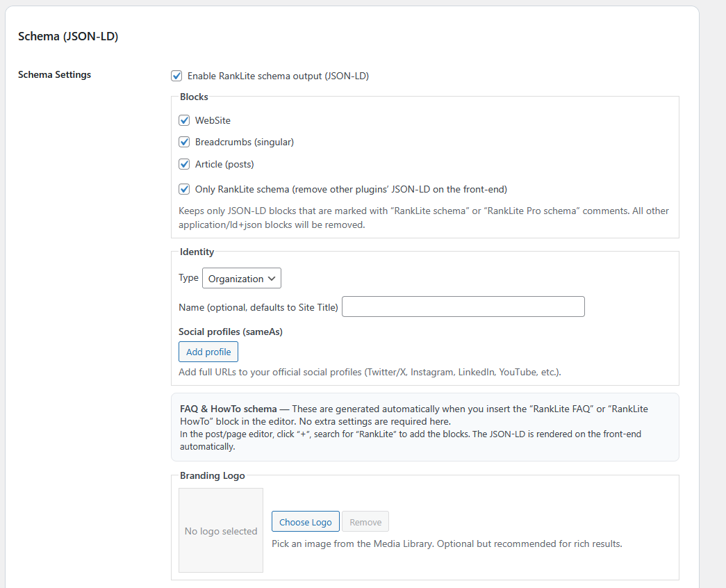Click the 'Identity' group title
The width and height of the screenshot is (726, 588).
point(197,252)
